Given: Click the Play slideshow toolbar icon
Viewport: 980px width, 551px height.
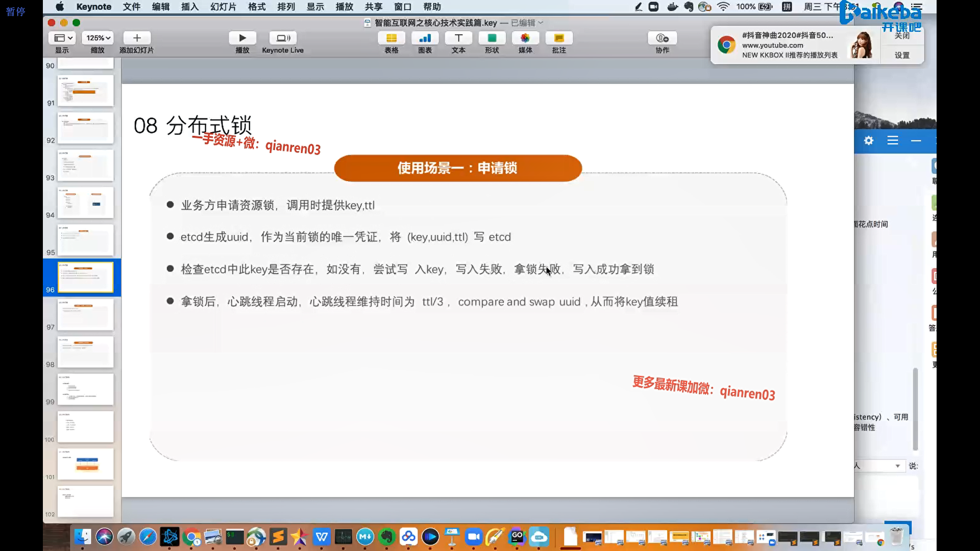Looking at the screenshot, I should pyautogui.click(x=242, y=38).
